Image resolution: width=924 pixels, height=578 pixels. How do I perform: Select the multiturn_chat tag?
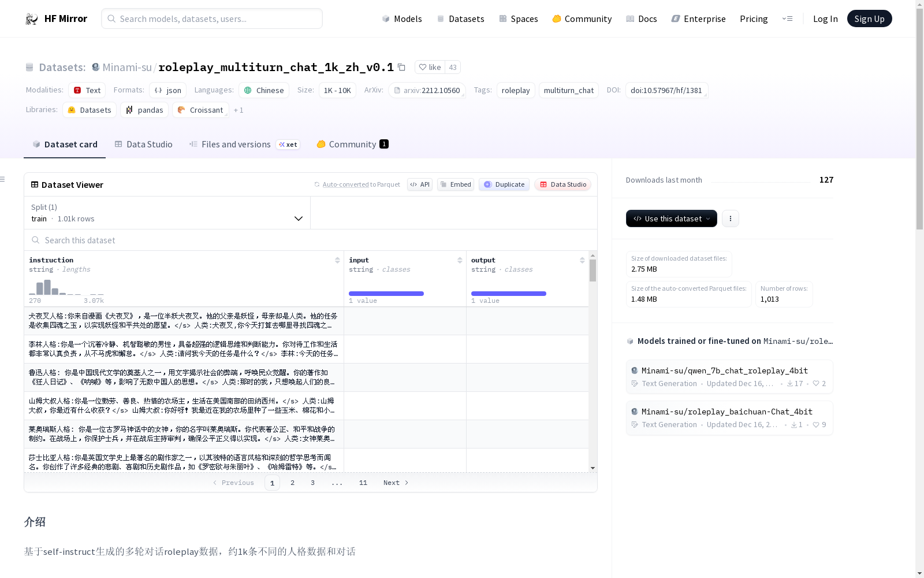click(569, 90)
